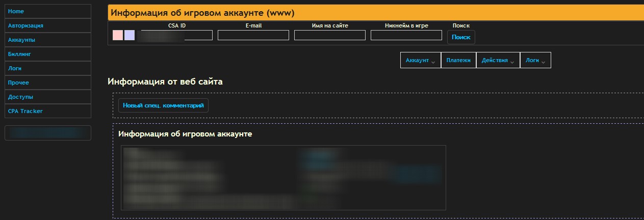The width and height of the screenshot is (644, 220).
Task: Click Новый спец. комментарий button
Action: point(163,105)
